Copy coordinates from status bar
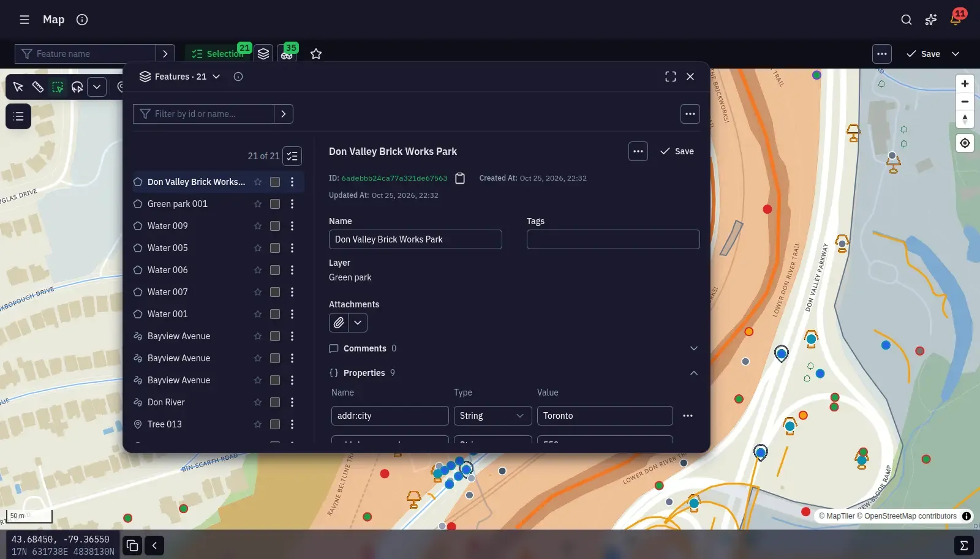 pos(132,546)
